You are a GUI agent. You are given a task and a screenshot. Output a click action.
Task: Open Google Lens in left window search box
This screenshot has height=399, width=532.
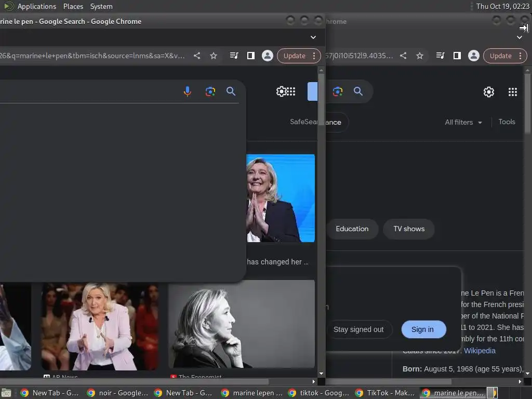[x=210, y=91]
